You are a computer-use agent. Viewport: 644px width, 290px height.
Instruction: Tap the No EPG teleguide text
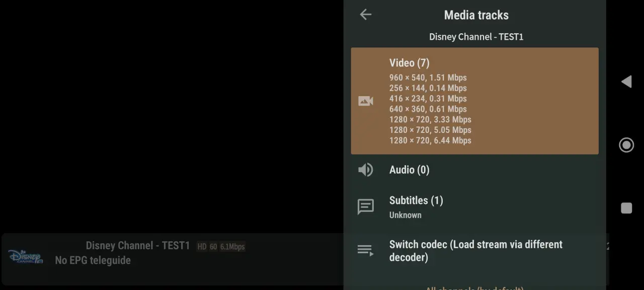click(x=93, y=260)
